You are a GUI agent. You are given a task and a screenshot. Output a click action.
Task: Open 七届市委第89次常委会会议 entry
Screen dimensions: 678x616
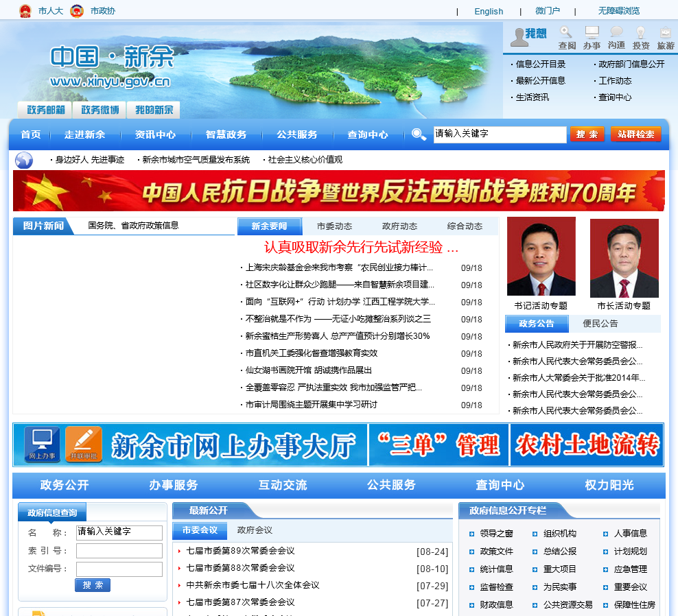[240, 551]
